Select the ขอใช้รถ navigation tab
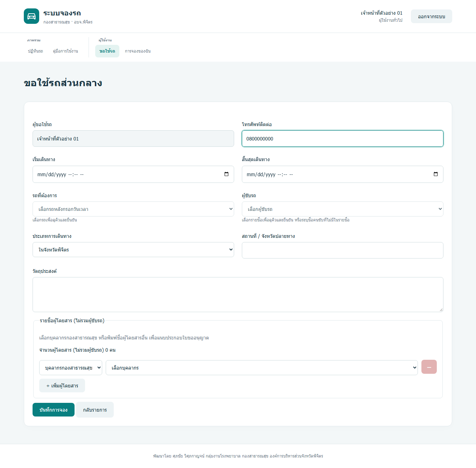This screenshot has width=476, height=468. tap(107, 51)
